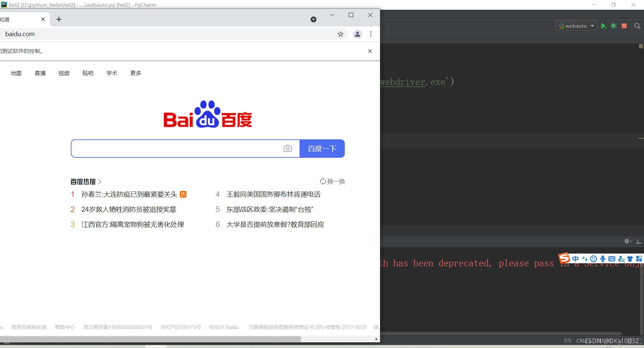Image resolution: width=644 pixels, height=348 pixels.
Task: Click PyCharm console horizontal scrollbar
Action: tap(501, 334)
